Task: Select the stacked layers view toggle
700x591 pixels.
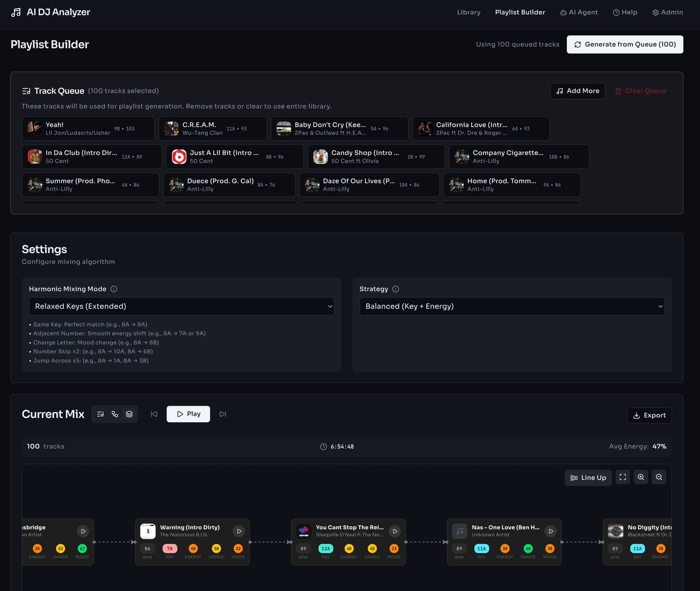Action: pos(129,414)
